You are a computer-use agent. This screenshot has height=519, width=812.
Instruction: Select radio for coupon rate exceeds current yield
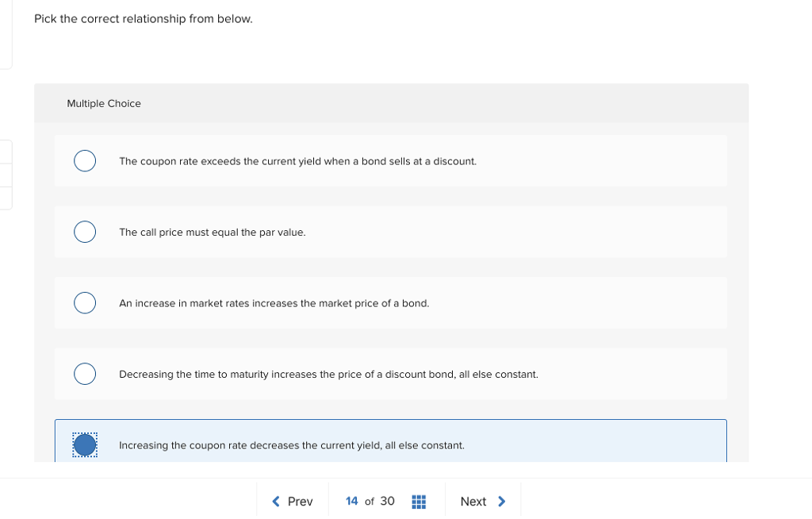click(85, 161)
